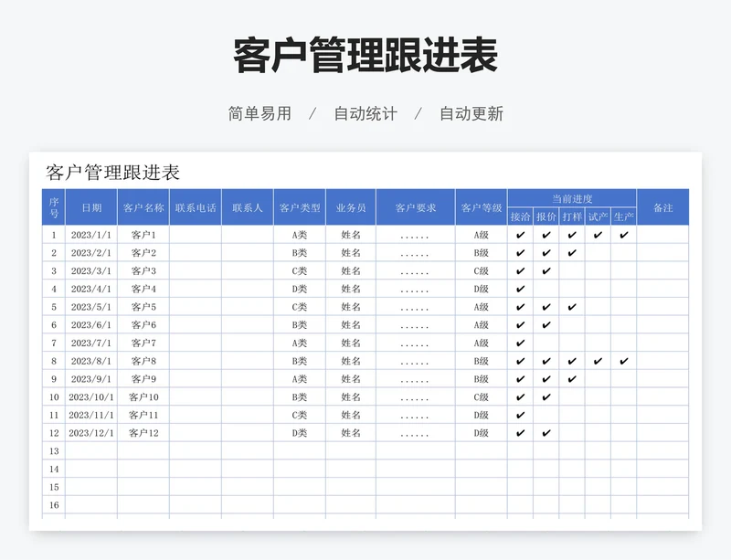Select the 客户名称 column header
731x560 pixels.
click(143, 207)
